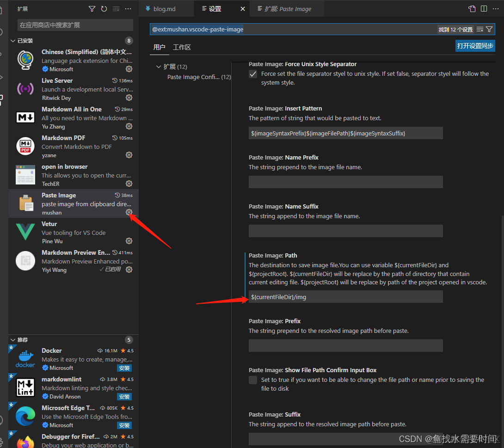Image resolution: width=504 pixels, height=448 pixels.
Task: Click 打开设置同步 settings sync button
Action: pos(475,46)
